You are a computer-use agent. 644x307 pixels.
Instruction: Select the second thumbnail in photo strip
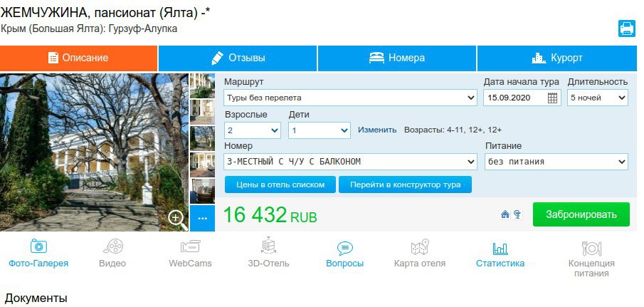click(202, 112)
